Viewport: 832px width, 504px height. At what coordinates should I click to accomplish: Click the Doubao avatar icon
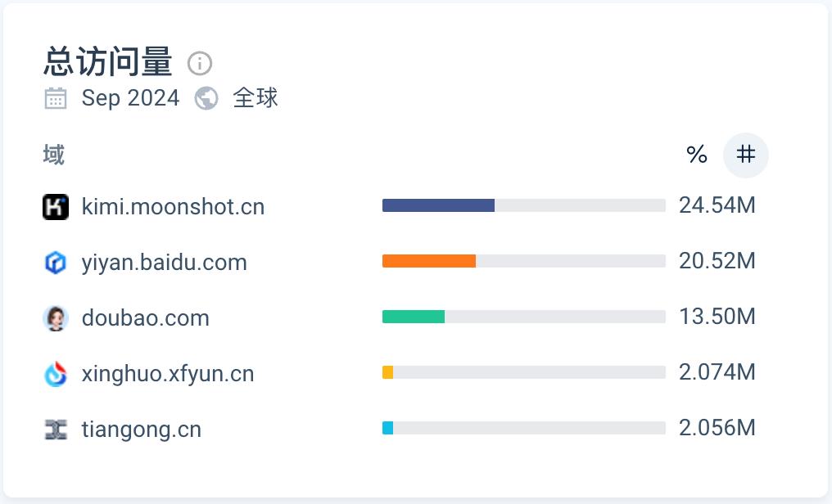point(56,318)
